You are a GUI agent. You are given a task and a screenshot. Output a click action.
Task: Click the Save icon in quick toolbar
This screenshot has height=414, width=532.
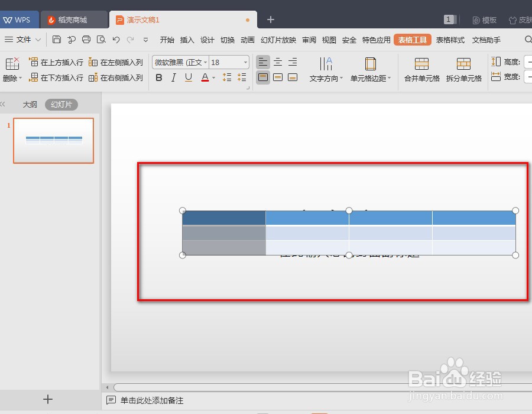coord(57,40)
